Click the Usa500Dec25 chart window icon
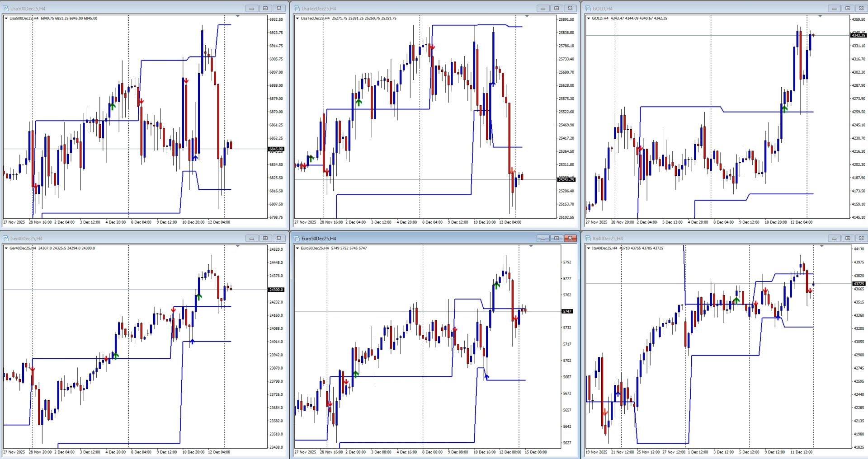 click(x=6, y=9)
